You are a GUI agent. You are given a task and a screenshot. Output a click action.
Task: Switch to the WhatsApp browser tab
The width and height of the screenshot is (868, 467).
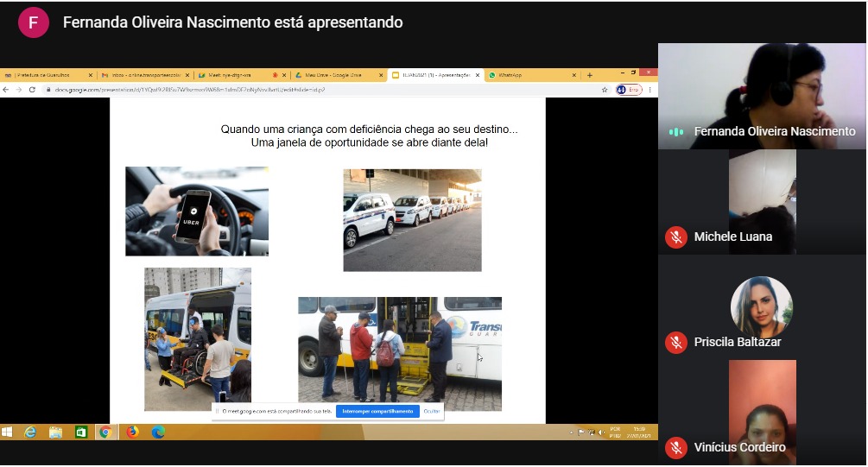click(x=510, y=75)
